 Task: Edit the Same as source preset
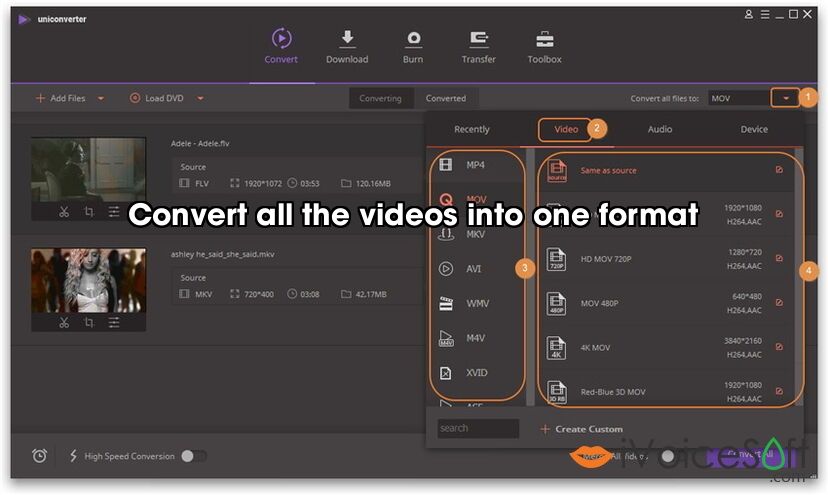point(779,170)
